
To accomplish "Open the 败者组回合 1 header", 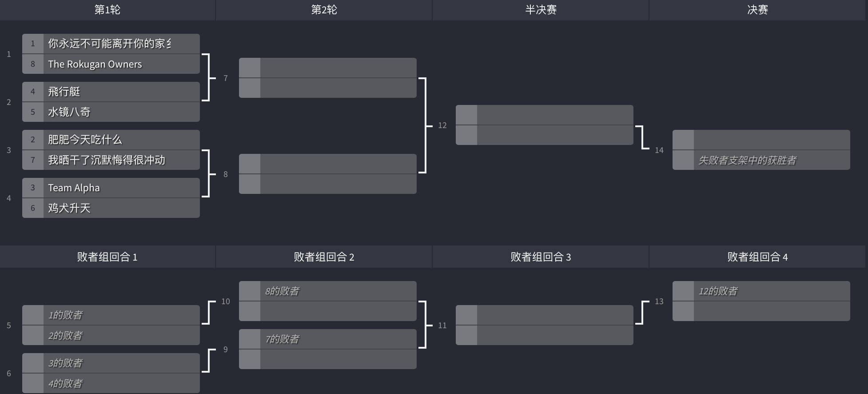I will coord(107,257).
